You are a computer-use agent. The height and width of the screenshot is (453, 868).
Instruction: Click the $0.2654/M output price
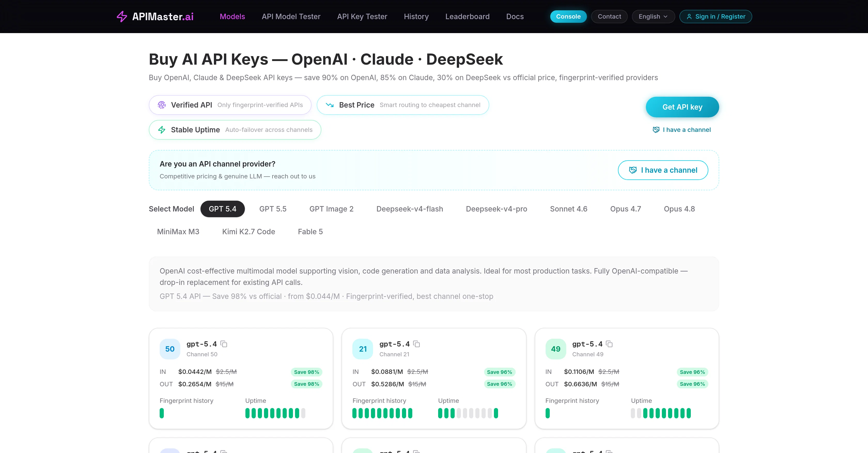(x=195, y=384)
